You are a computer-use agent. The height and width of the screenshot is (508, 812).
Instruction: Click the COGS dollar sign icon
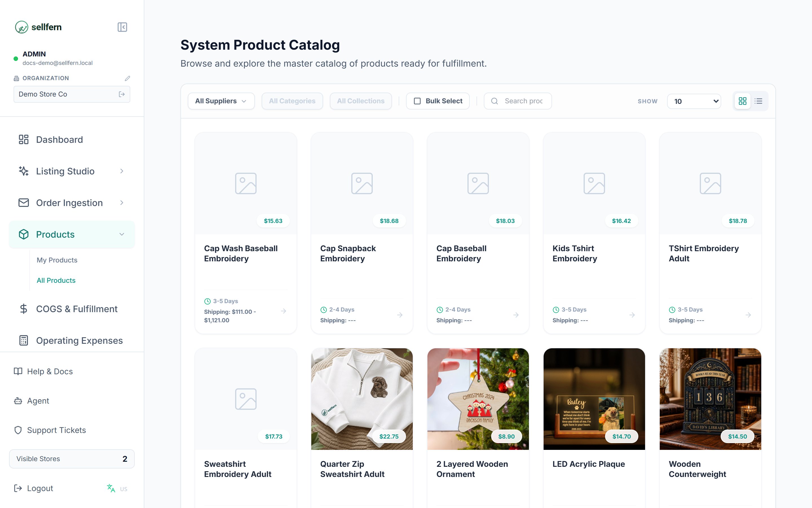tap(23, 309)
